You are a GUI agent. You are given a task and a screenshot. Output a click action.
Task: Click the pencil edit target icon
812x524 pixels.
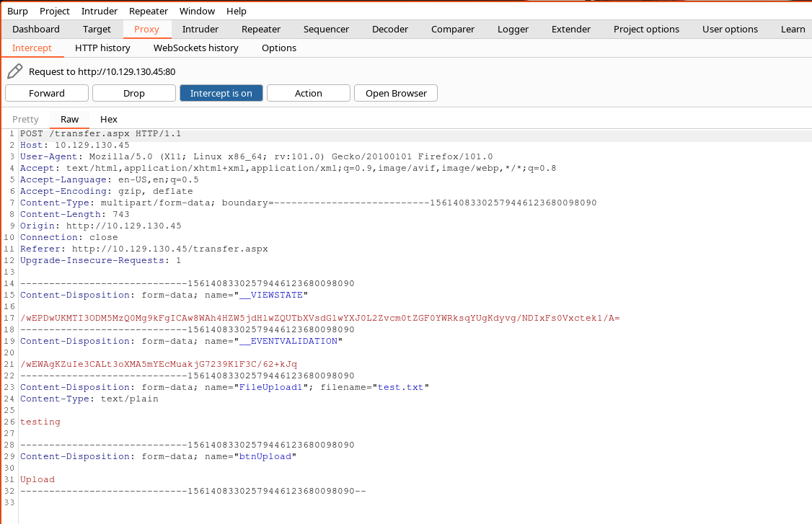click(14, 71)
